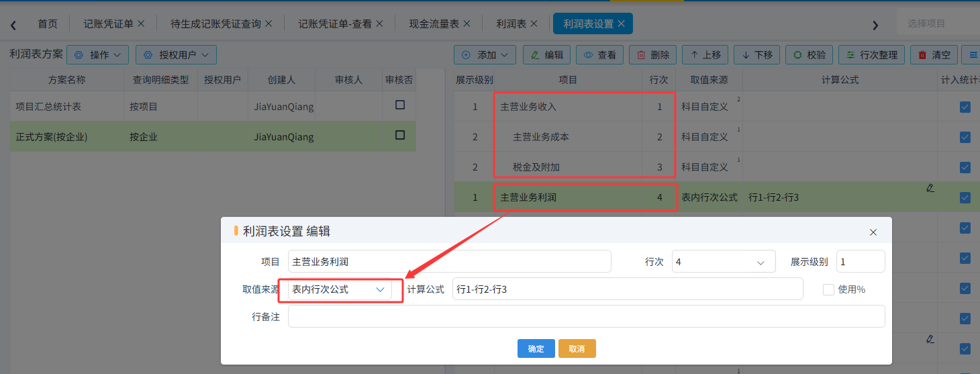This screenshot has width=980, height=374.
Task: Select the 主营业务成本 table row
Action: [717, 136]
